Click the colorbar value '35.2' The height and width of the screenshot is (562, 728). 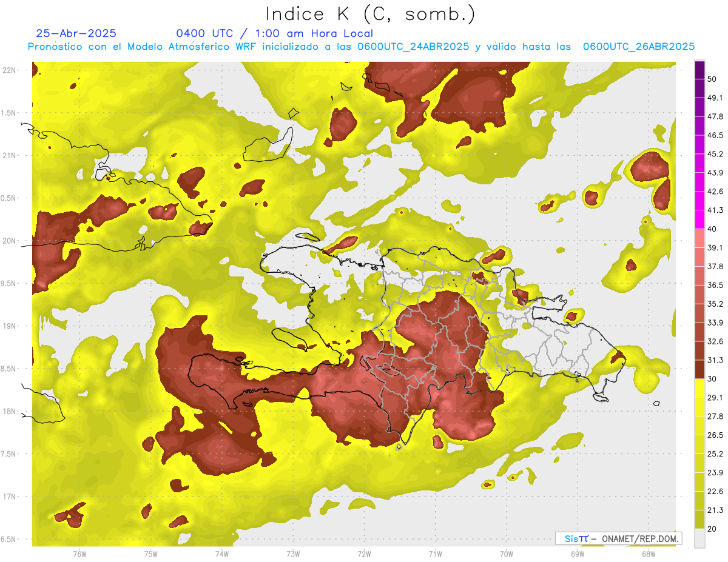715,304
